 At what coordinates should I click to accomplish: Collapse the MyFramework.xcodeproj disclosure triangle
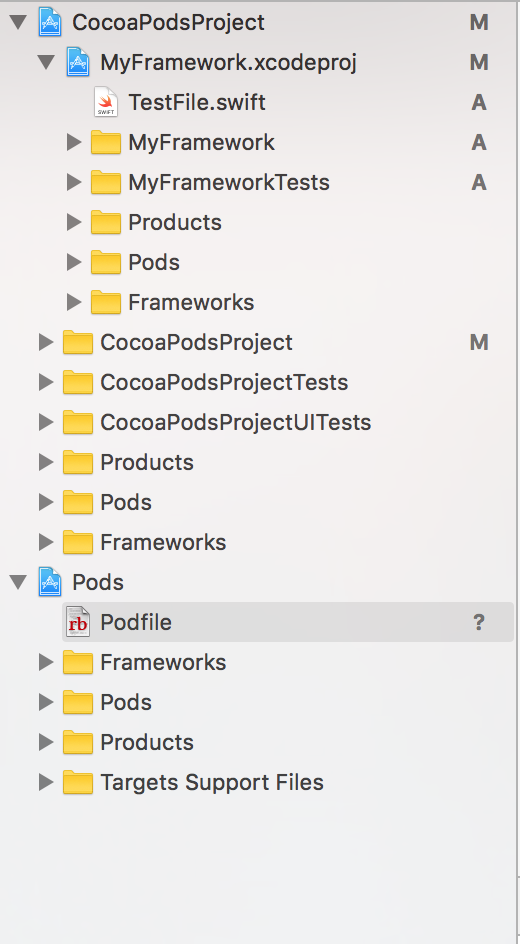coord(46,63)
